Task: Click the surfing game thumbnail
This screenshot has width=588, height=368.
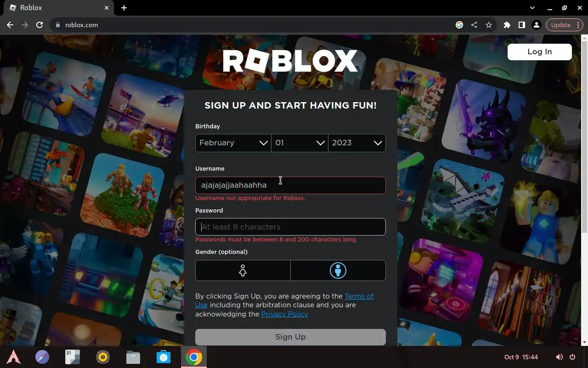Action: tap(64, 94)
